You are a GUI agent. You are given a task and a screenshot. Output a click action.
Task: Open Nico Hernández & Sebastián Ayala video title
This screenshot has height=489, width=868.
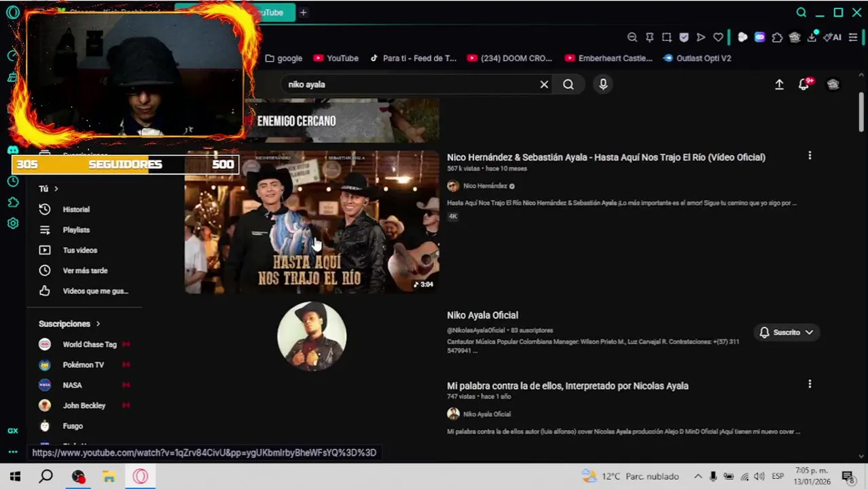click(606, 158)
